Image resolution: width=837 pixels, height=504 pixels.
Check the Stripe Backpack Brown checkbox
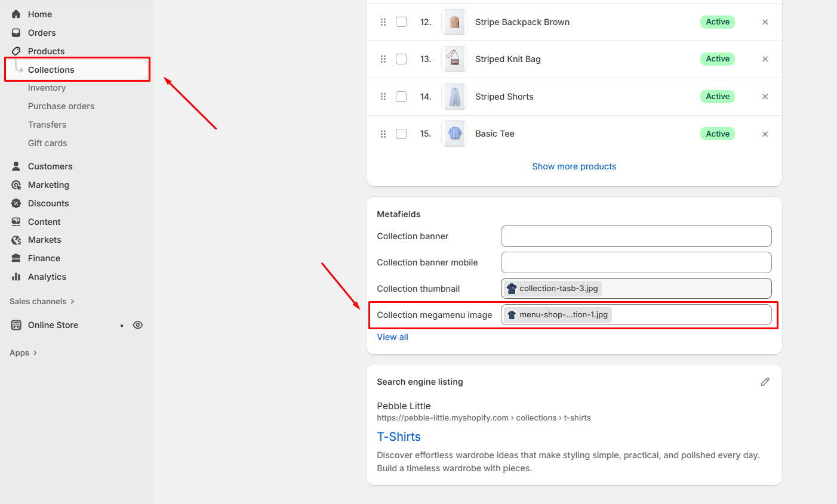click(x=401, y=22)
